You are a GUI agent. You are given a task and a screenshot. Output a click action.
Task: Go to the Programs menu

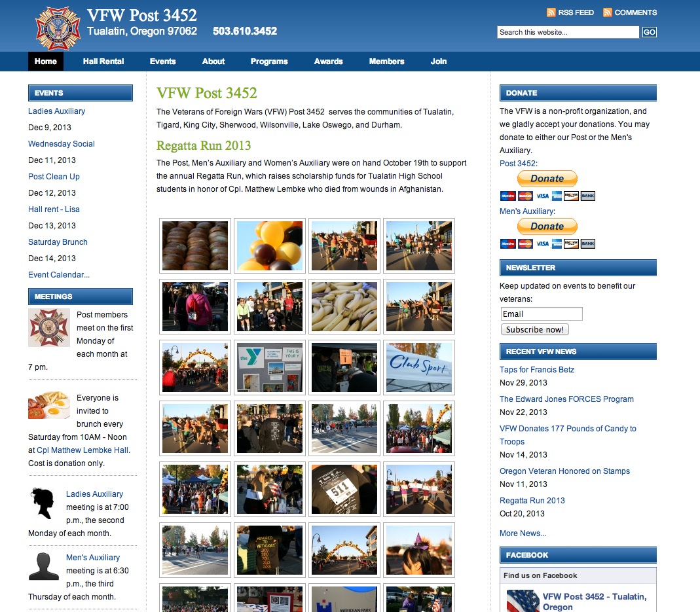tap(269, 62)
